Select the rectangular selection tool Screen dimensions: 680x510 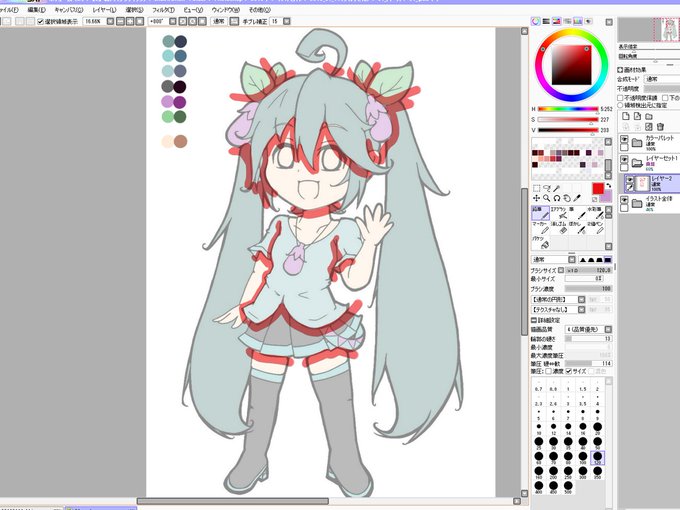click(x=536, y=188)
